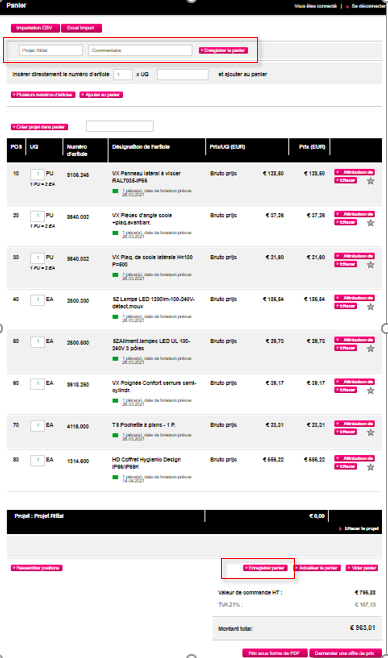Mark HD Coffret Hygienic Design as favorite
This screenshot has width=388, height=658.
click(370, 467)
